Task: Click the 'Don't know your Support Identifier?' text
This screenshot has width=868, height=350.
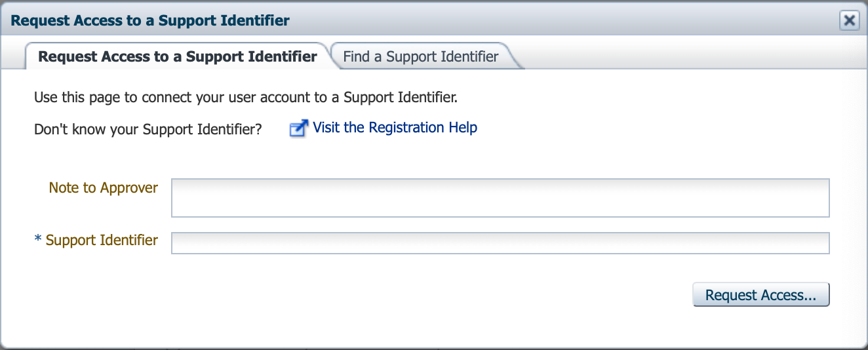Action: coord(148,129)
